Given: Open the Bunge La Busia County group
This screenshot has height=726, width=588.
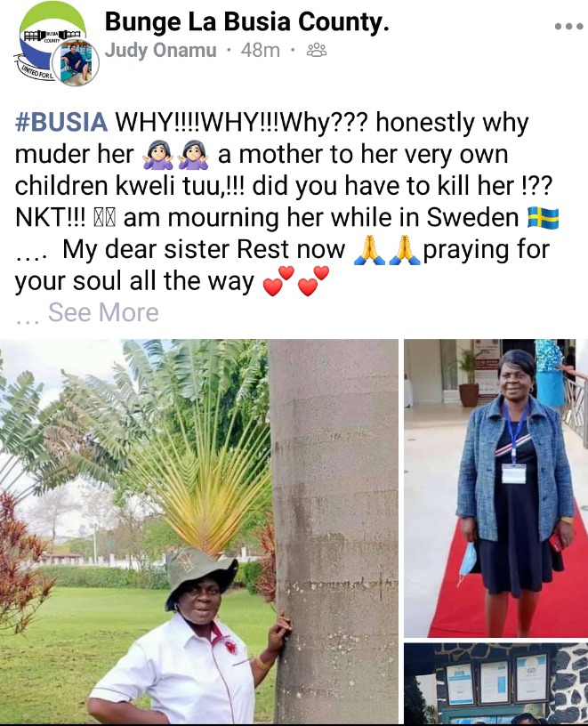Looking at the screenshot, I should point(246,22).
